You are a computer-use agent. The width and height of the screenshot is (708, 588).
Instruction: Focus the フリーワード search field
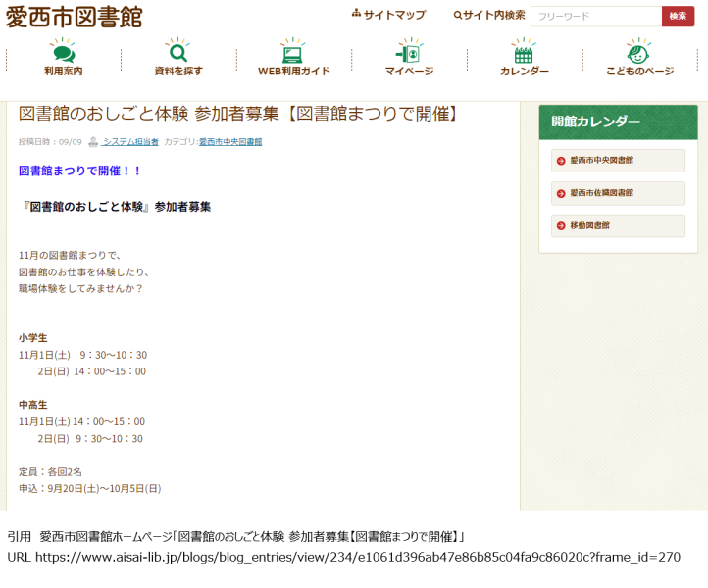click(x=596, y=16)
